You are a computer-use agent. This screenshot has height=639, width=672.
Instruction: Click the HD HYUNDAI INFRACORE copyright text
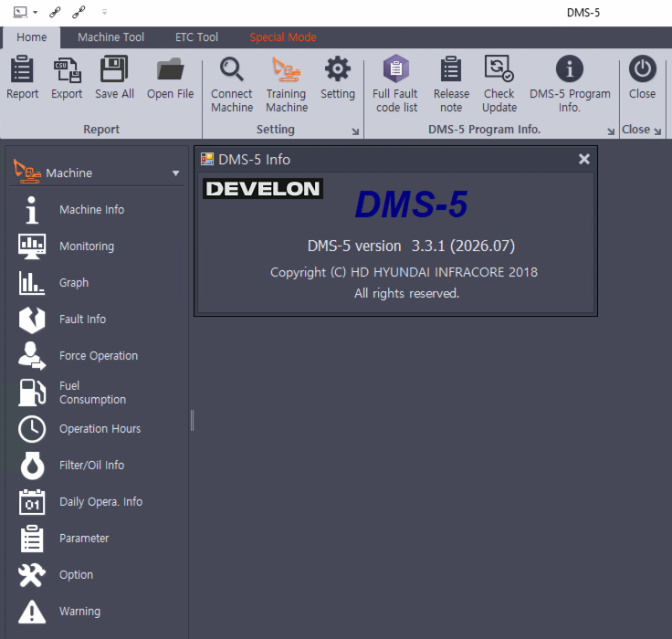(404, 272)
